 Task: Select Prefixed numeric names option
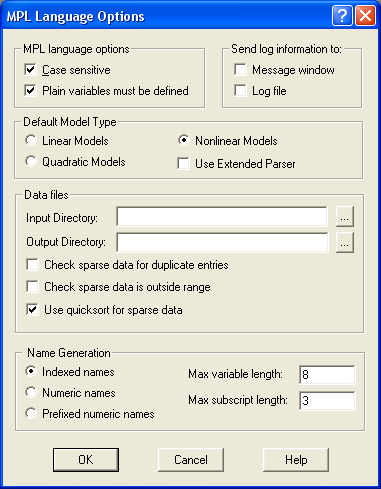pyautogui.click(x=31, y=413)
